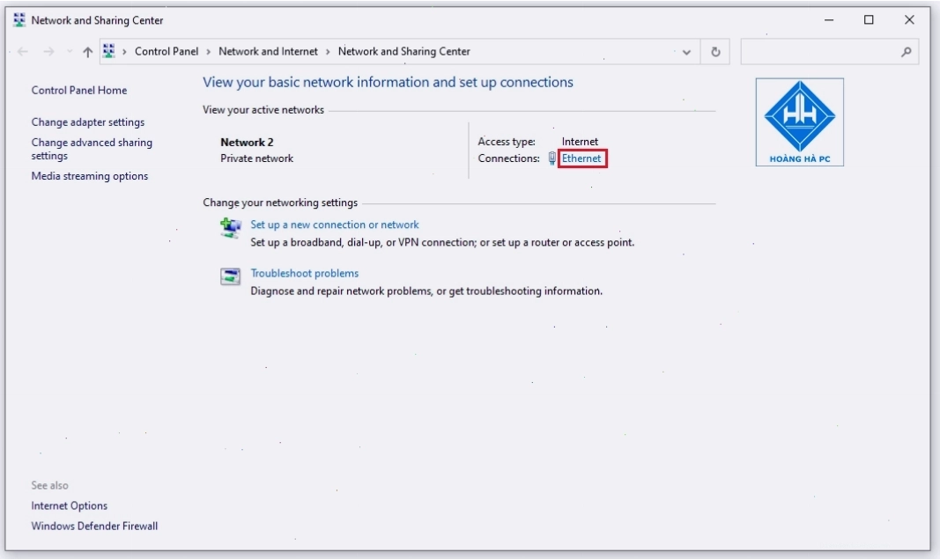The height and width of the screenshot is (560, 940).
Task: Click the Hoàng Hà PC logo
Action: tap(800, 122)
